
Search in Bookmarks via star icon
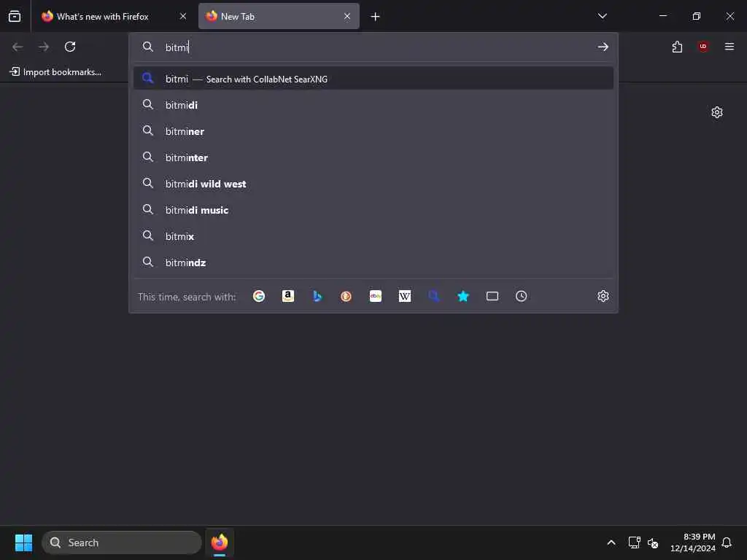pos(463,296)
